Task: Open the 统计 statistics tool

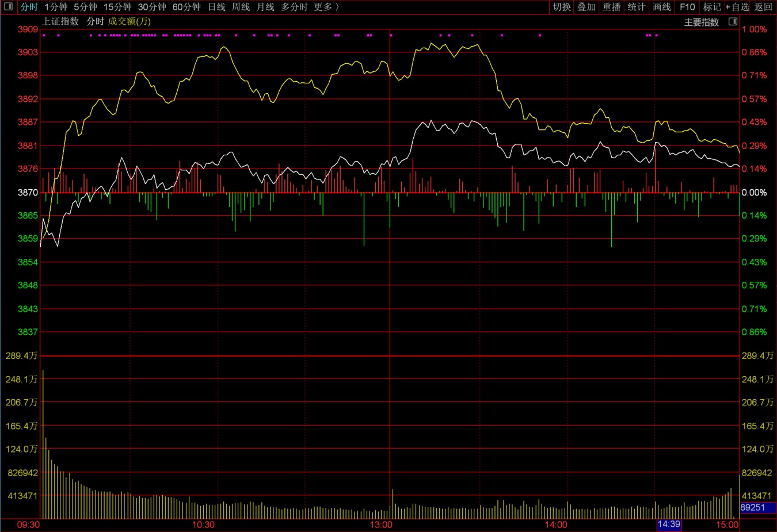Action: [x=637, y=7]
